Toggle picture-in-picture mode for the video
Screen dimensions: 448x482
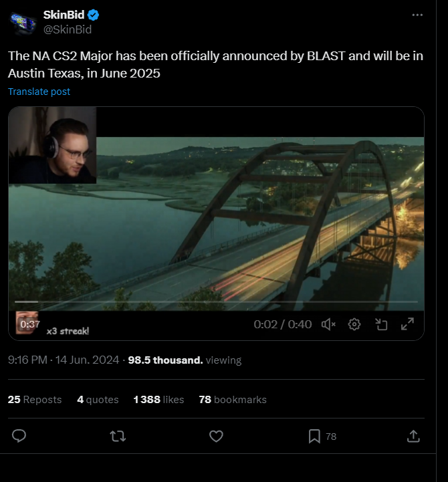tap(381, 324)
